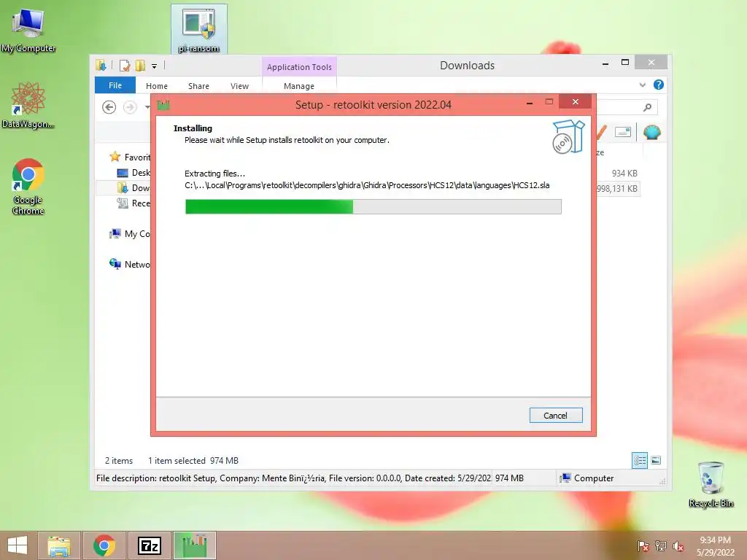Select Downloads in navigation pane
This screenshot has width=747, height=560.
click(x=133, y=187)
